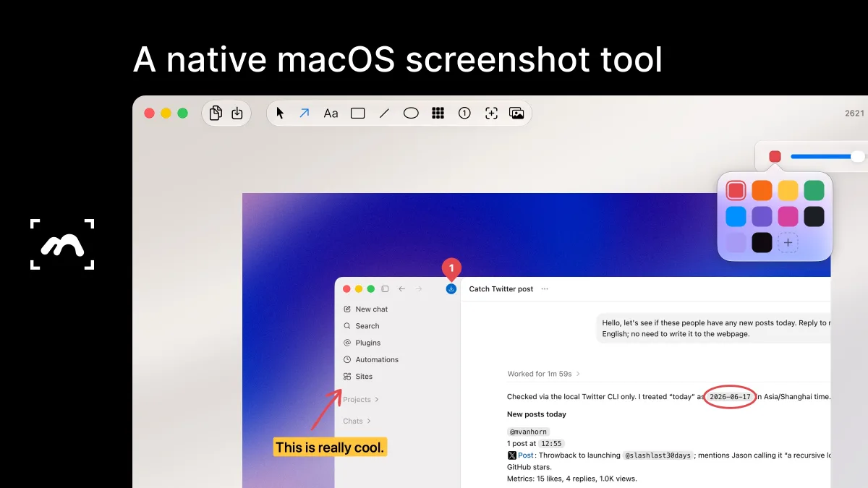The image size is (868, 488).
Task: Click the current red color well beside slider
Action: point(775,156)
